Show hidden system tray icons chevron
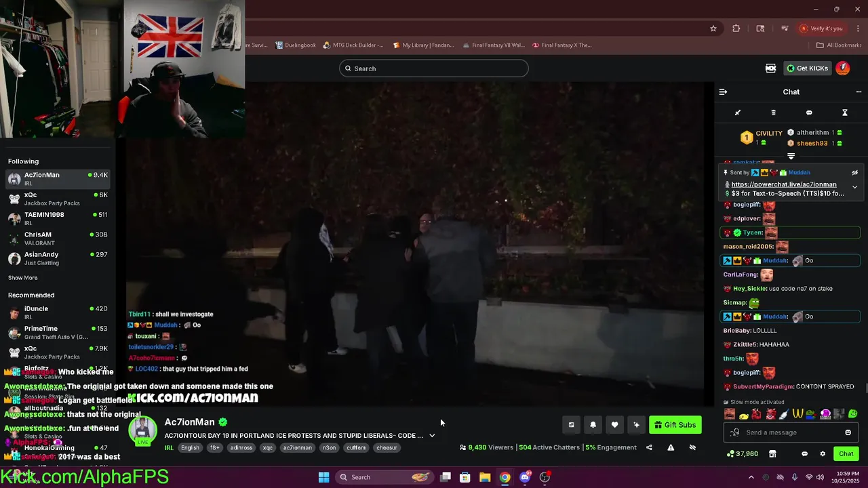This screenshot has width=868, height=488. [751, 477]
